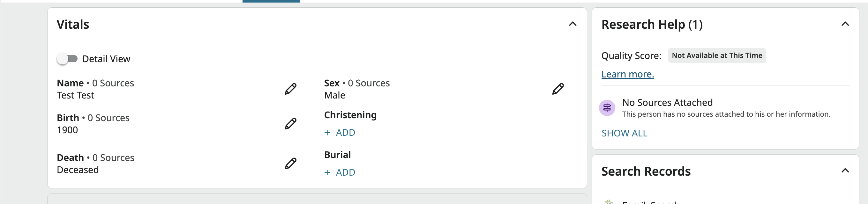Click the Birth year 1900
868x204 pixels.
67,130
